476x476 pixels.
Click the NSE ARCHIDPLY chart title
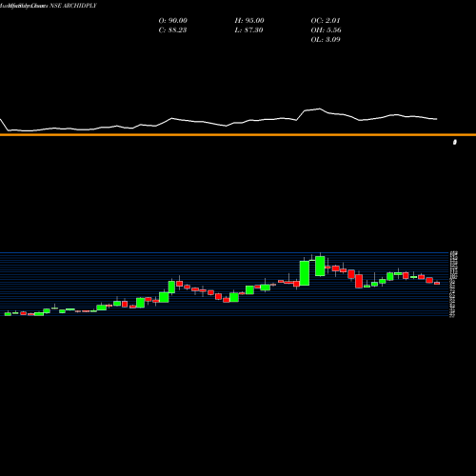point(73,6)
